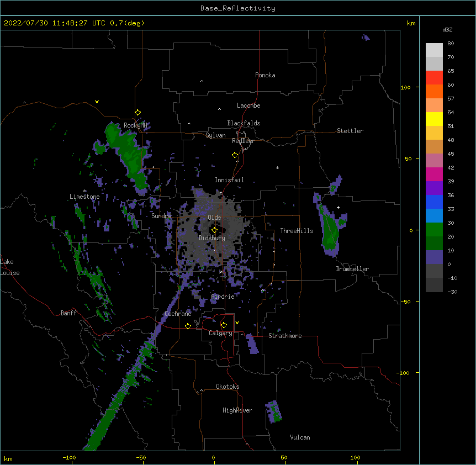Click the yellow diamond marker below RedDeer

[235, 155]
